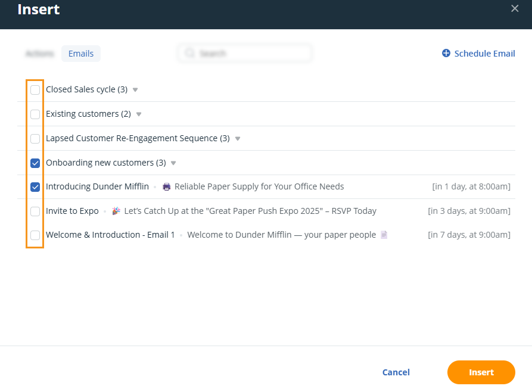Click the search magnifier icon
The height and width of the screenshot is (392, 532).
[x=189, y=53]
